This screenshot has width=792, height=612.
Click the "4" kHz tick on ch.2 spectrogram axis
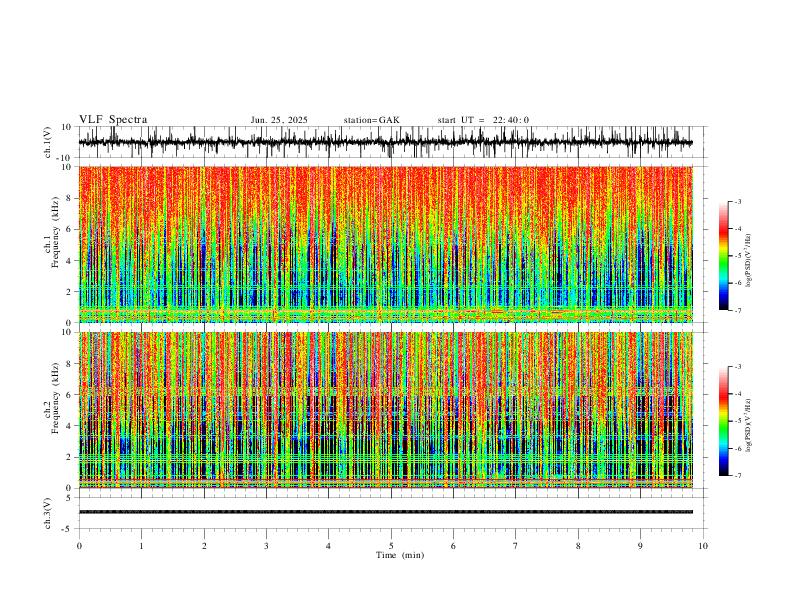[x=70, y=426]
